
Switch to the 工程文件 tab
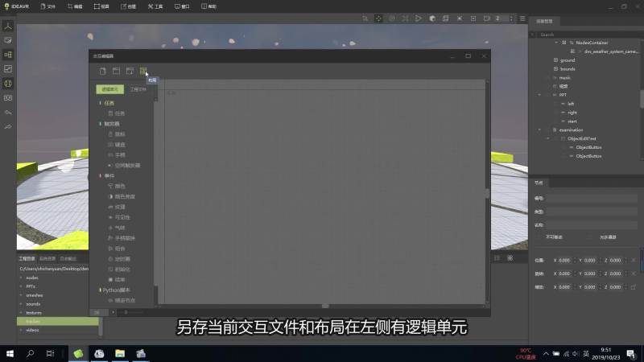138,89
